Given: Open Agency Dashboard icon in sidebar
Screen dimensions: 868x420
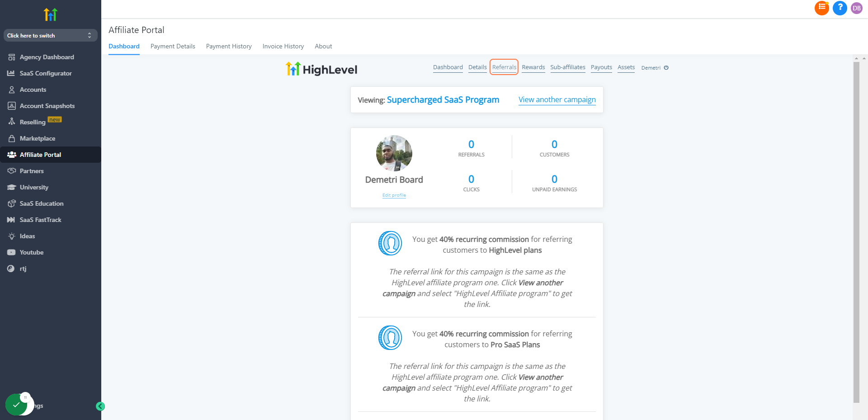Looking at the screenshot, I should [x=12, y=57].
